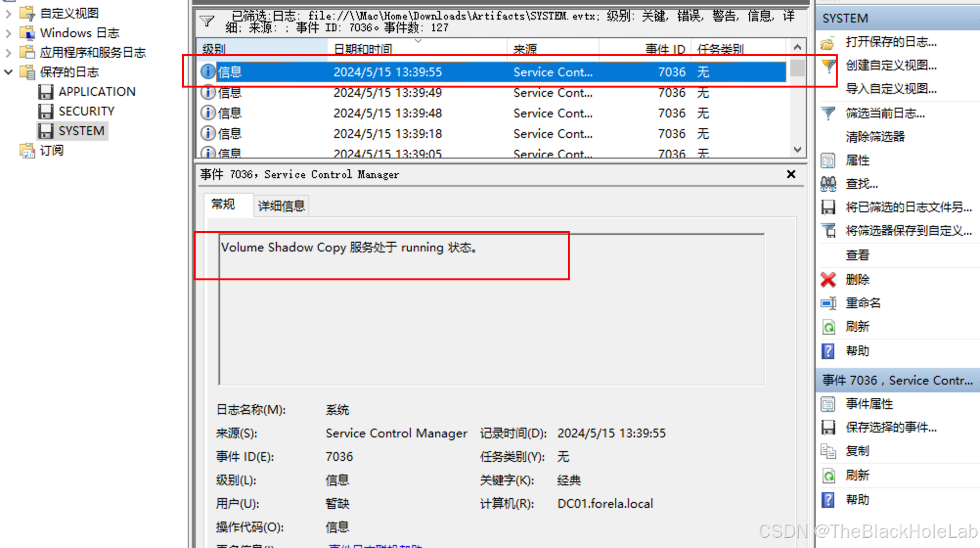The width and height of the screenshot is (980, 548).
Task: Expand the Windows logs tree node
Action: [x=8, y=33]
